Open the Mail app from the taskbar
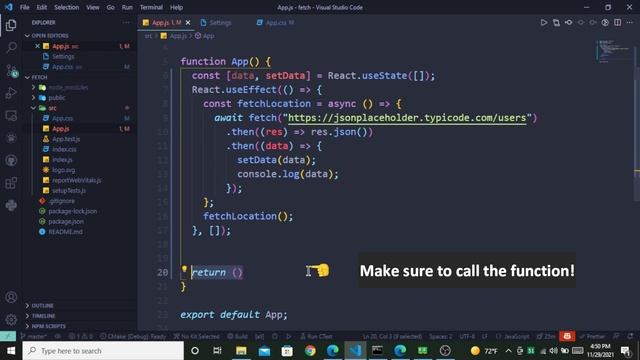 (x=264, y=351)
